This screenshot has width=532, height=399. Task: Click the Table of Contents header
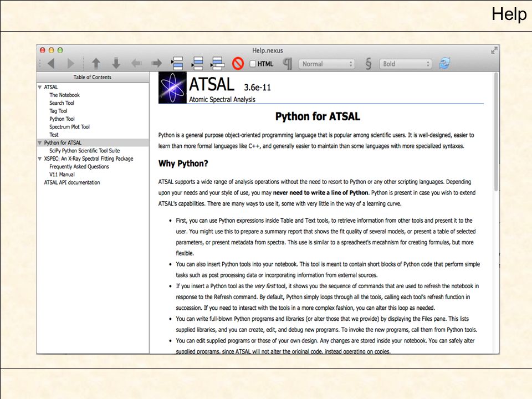pos(93,78)
